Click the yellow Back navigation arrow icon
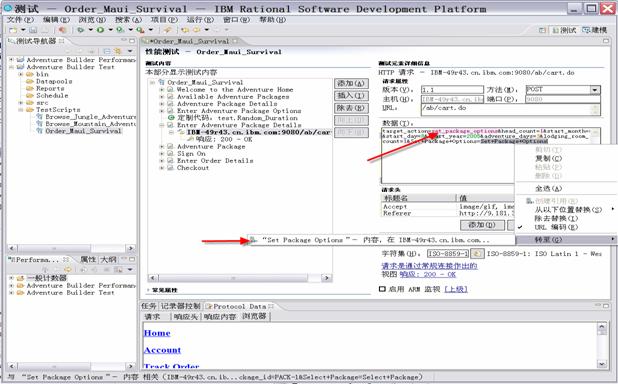 185,30
